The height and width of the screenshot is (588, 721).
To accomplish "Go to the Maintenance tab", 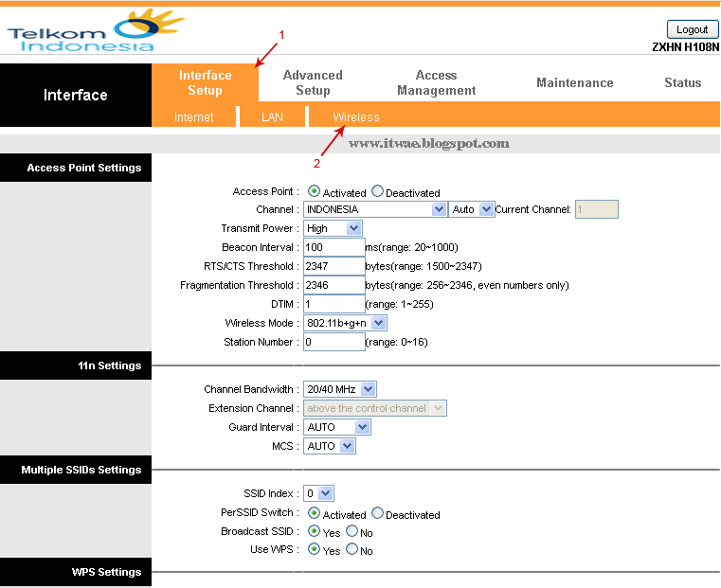I will pos(575,82).
